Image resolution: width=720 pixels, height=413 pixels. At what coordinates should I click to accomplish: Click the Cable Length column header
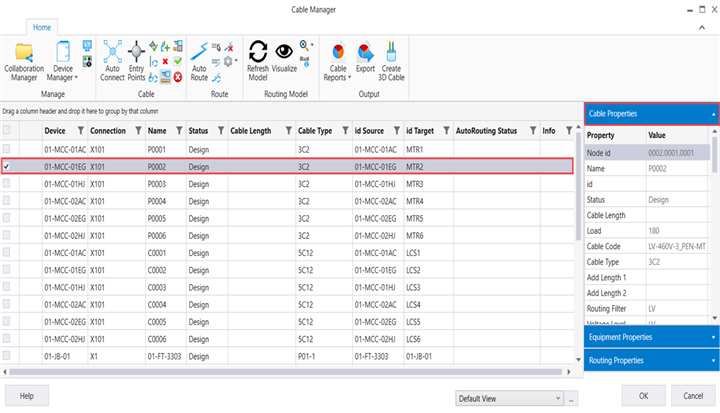(250, 130)
